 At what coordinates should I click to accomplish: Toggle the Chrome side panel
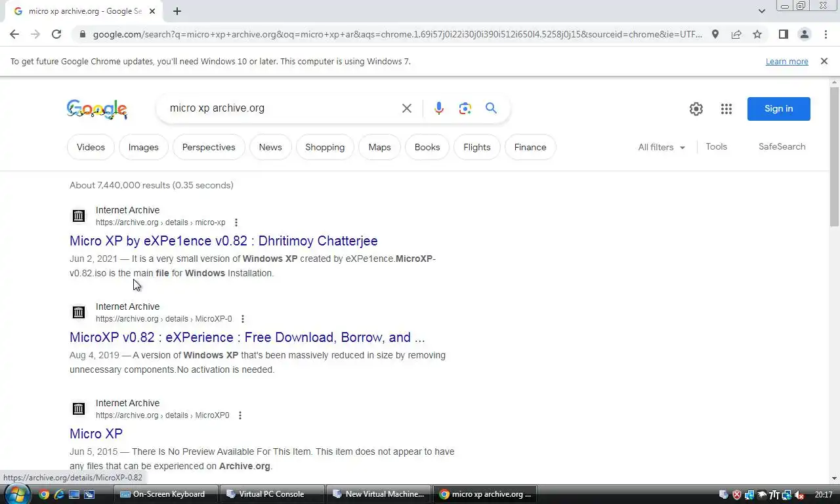coord(783,34)
